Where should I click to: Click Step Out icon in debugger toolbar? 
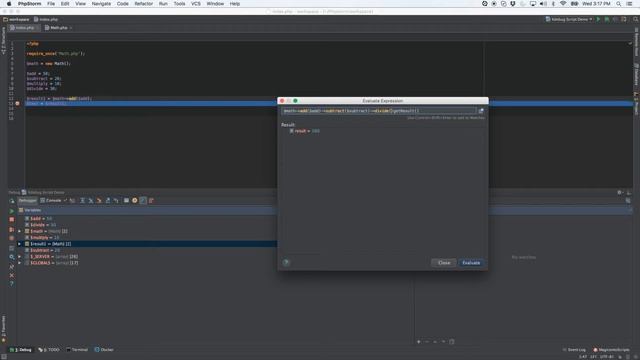point(108,200)
